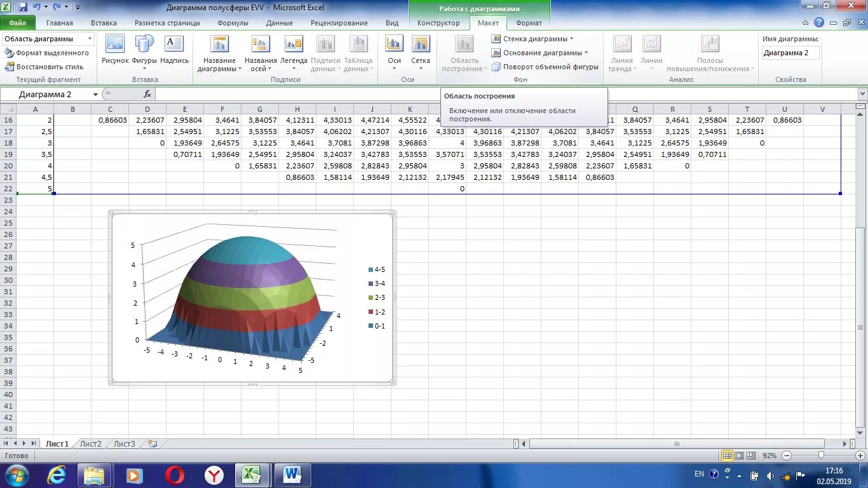Expand the Область диаграммы element selector dropdown
This screenshot has width=868, height=488.
coord(90,39)
